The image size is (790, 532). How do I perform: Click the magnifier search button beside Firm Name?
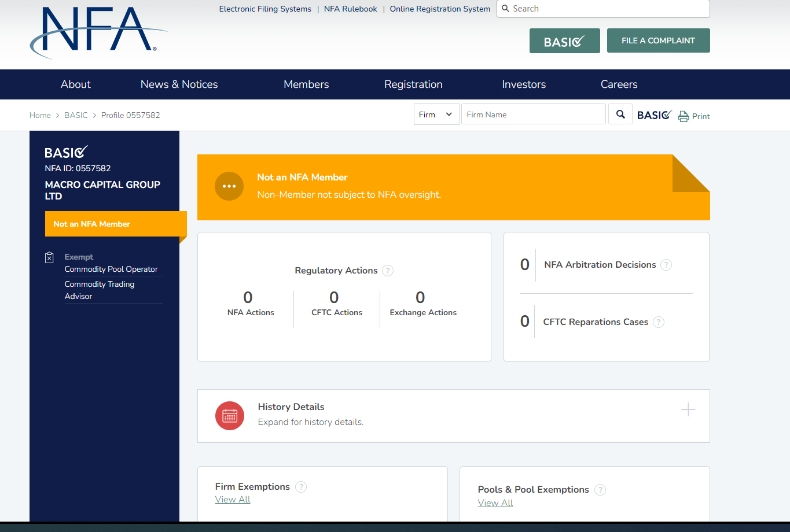[x=620, y=114]
